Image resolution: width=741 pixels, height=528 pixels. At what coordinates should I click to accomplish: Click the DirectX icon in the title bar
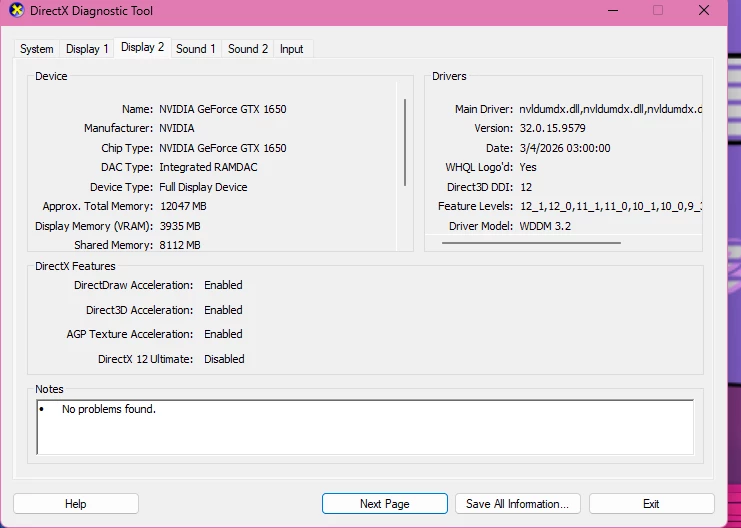(17, 10)
